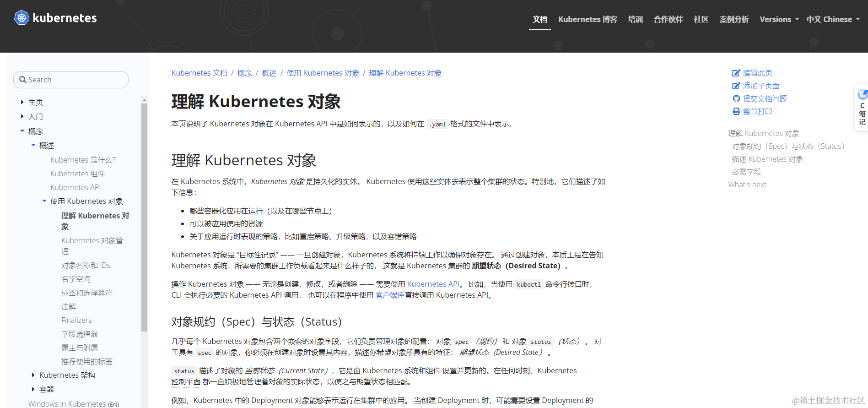This screenshot has height=408, width=868.
Task: Click the edit page pencil icon
Action: [x=736, y=73]
